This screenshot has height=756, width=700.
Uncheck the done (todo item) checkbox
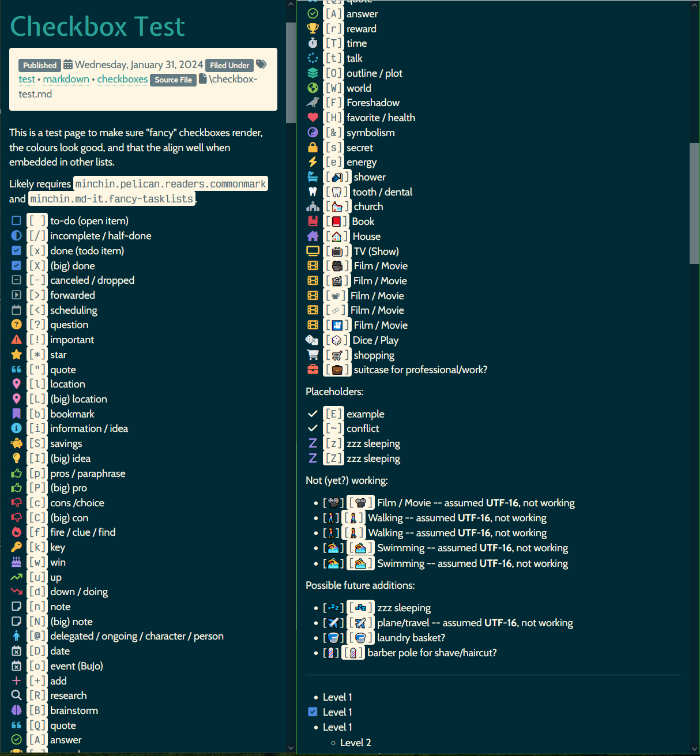tap(16, 250)
